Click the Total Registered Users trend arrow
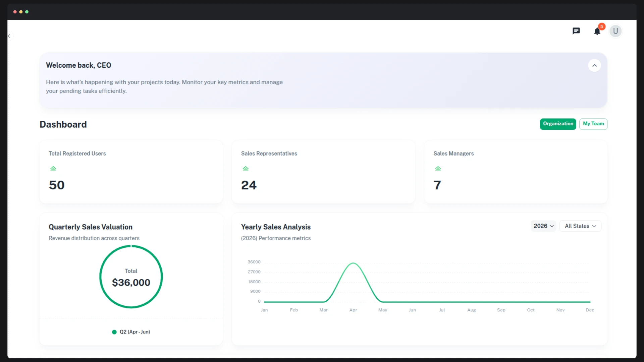The width and height of the screenshot is (644, 362). click(53, 168)
